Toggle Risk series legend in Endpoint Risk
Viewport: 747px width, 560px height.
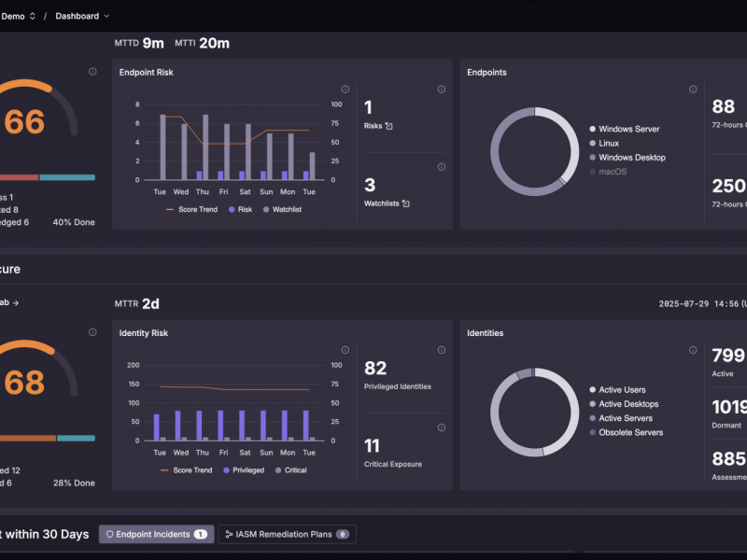(241, 209)
